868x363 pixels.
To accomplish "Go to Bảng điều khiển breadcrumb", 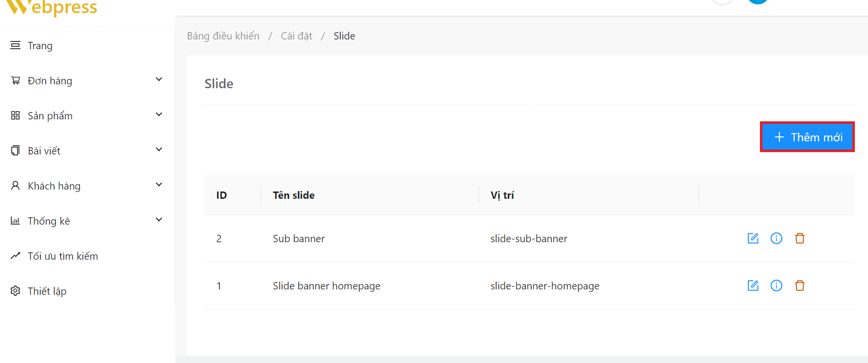I will (x=223, y=36).
